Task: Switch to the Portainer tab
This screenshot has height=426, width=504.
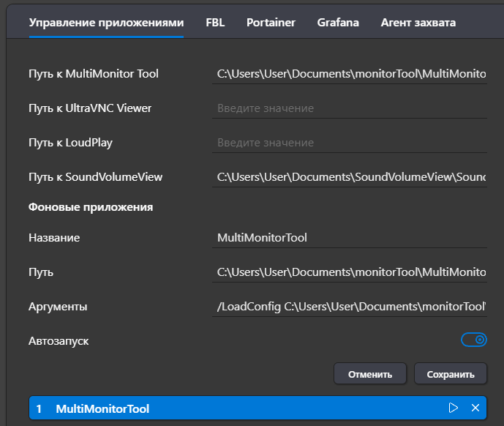Action: click(x=271, y=23)
